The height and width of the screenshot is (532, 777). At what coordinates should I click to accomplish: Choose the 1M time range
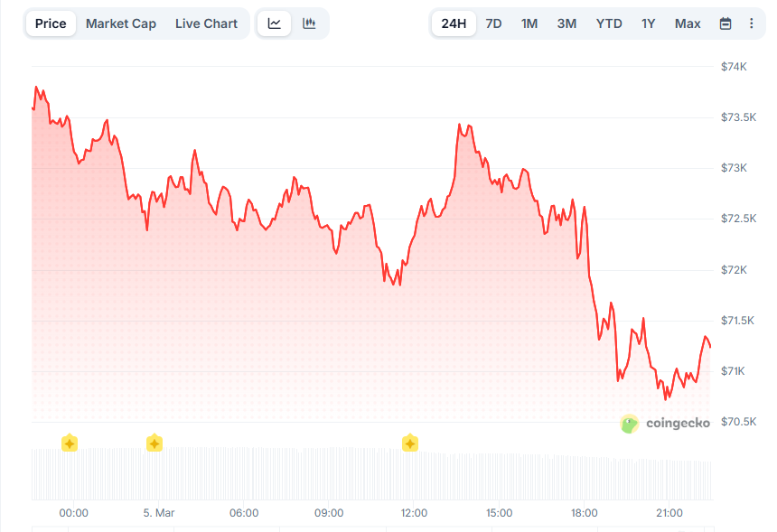point(529,23)
